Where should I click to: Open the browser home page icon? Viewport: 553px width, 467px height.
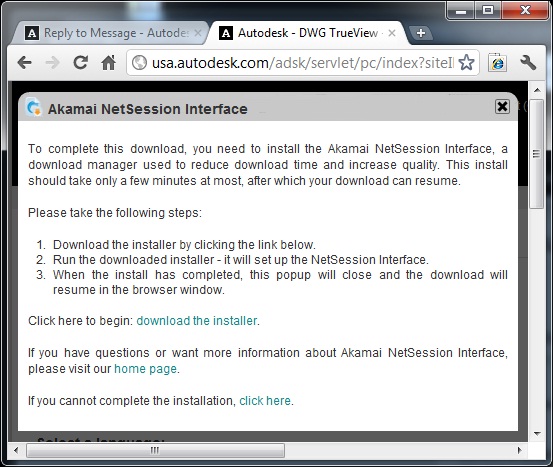tap(109, 63)
